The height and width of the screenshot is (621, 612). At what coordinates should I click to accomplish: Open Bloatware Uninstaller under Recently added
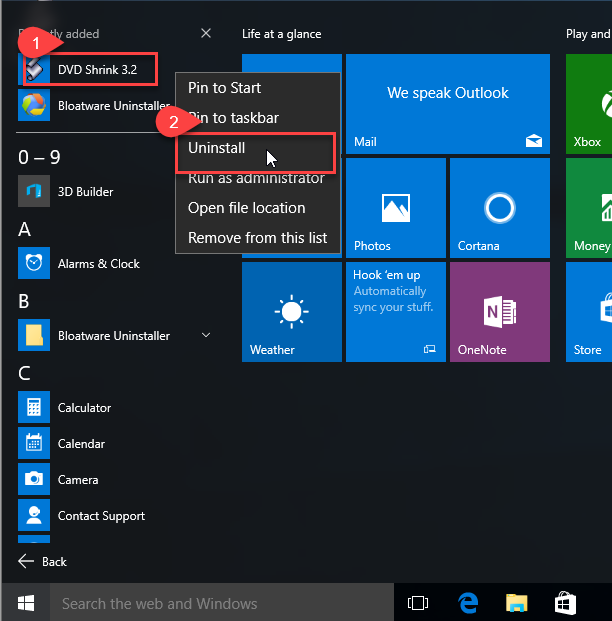tap(94, 105)
